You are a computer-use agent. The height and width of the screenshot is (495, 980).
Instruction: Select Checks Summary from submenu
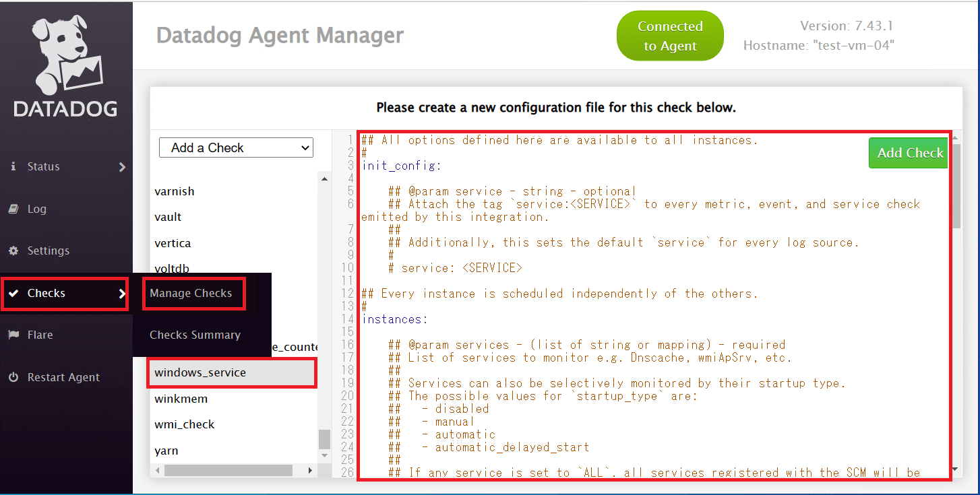[195, 335]
